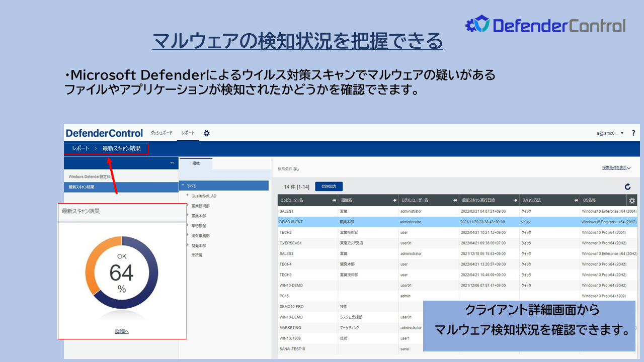Click the user1 logon user cell
Image resolution: width=644 pixels, height=362 pixels.
coord(405,338)
